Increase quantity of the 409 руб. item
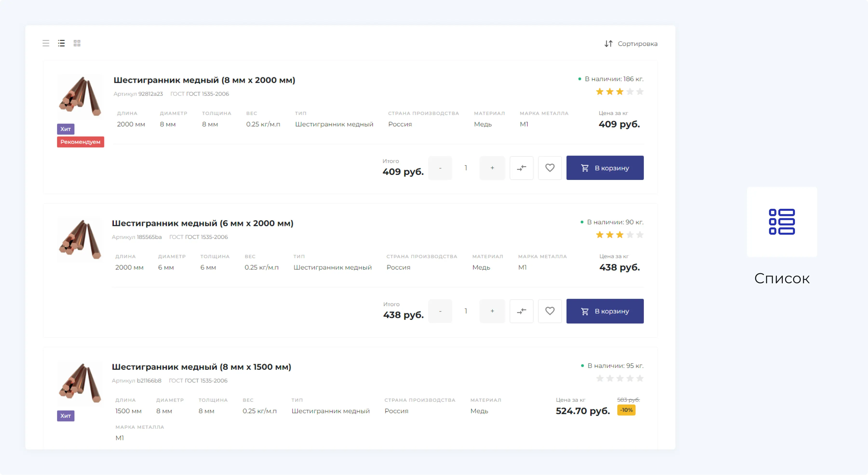 point(492,168)
